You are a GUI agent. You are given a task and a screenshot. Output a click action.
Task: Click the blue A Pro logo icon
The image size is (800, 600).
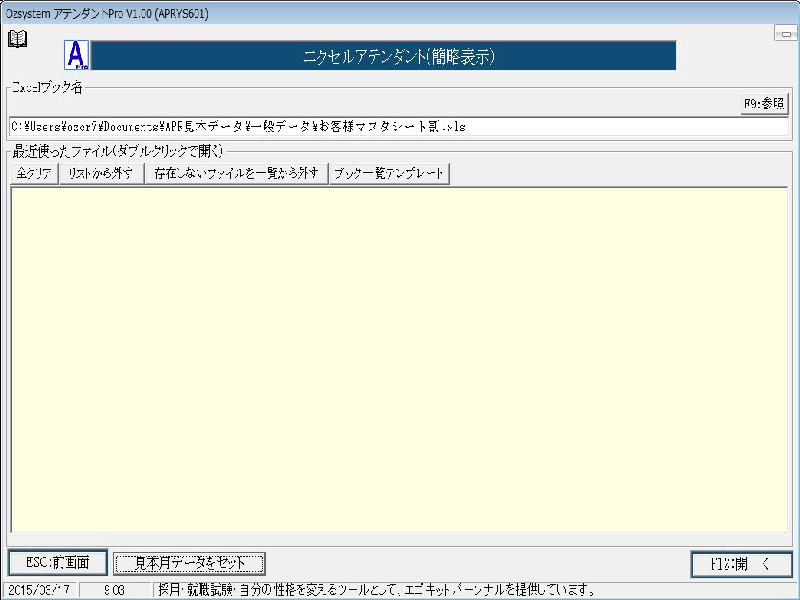77,55
